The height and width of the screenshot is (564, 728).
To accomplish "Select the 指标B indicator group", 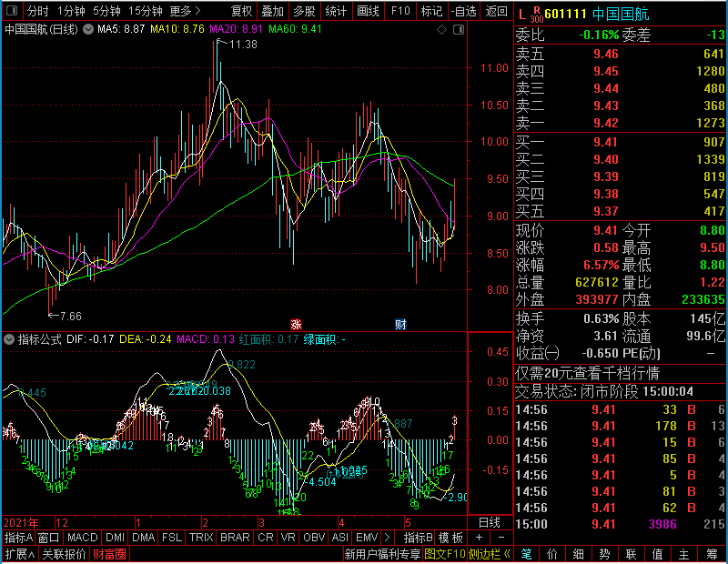I will (419, 538).
